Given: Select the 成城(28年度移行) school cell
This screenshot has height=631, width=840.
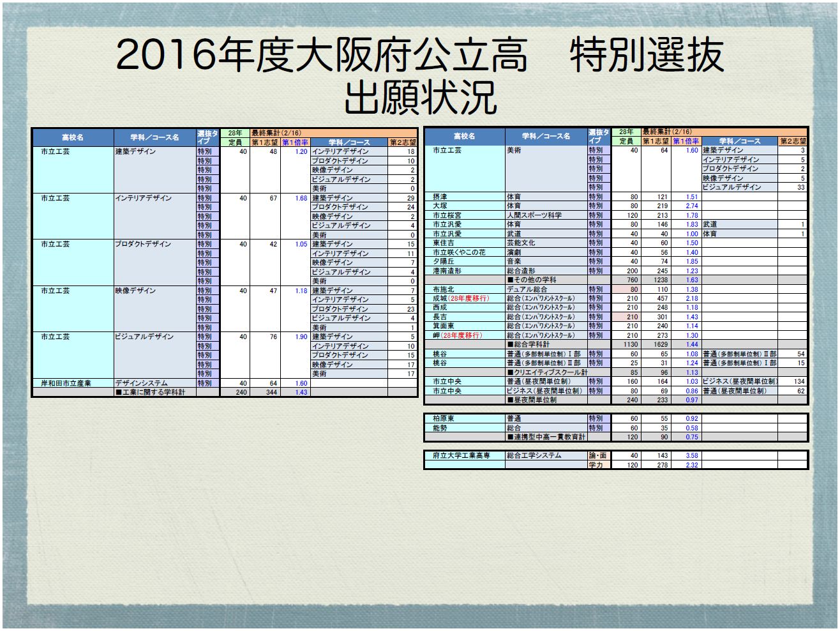Looking at the screenshot, I should click(465, 298).
